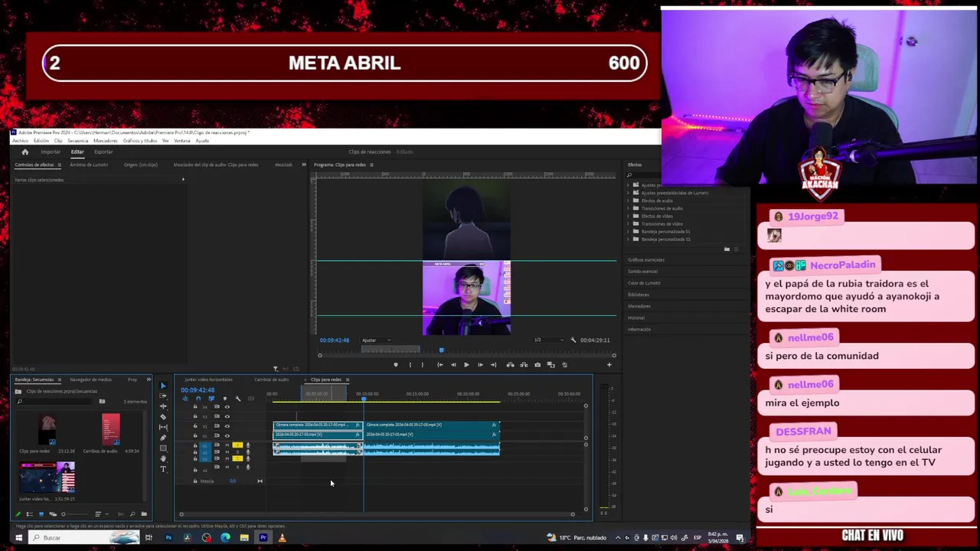The height and width of the screenshot is (551, 980).
Task: Click the timeline horizontal zoom scrollbar
Action: 377,514
